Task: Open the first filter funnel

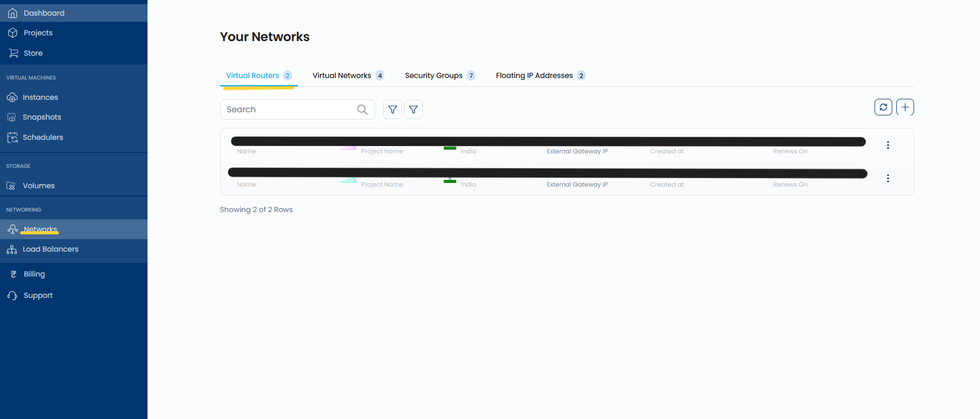Action: (393, 110)
